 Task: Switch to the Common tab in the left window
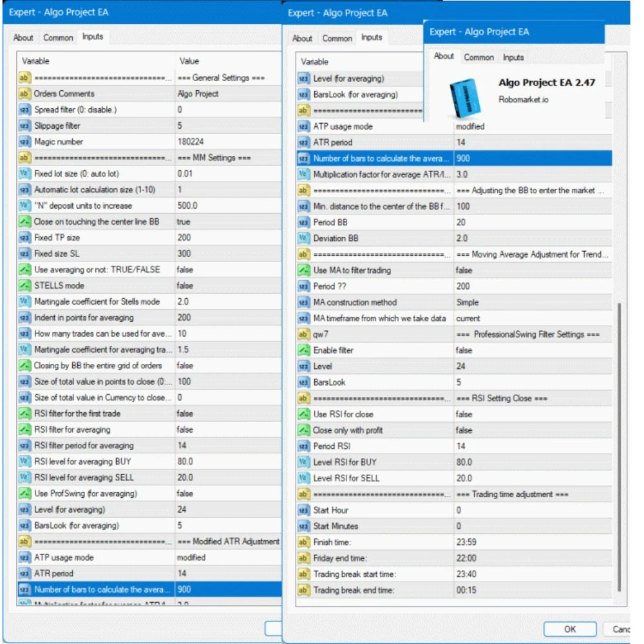tap(58, 38)
